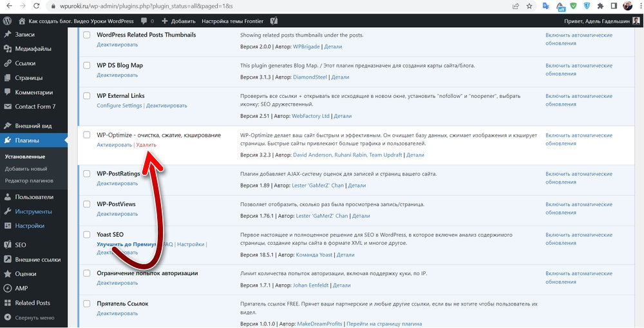
Task: Open the Добавить dropdown in admin bar
Action: tap(178, 21)
